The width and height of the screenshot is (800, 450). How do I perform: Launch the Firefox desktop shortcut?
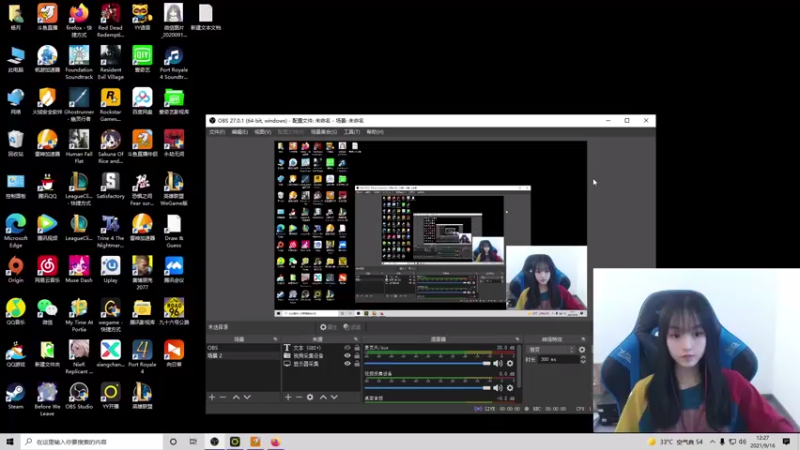point(79,20)
